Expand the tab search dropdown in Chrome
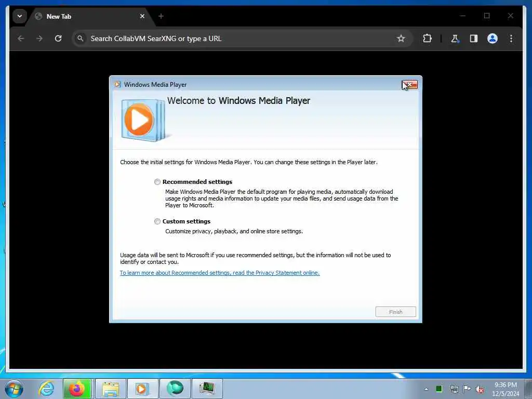532x399 pixels. tap(20, 16)
